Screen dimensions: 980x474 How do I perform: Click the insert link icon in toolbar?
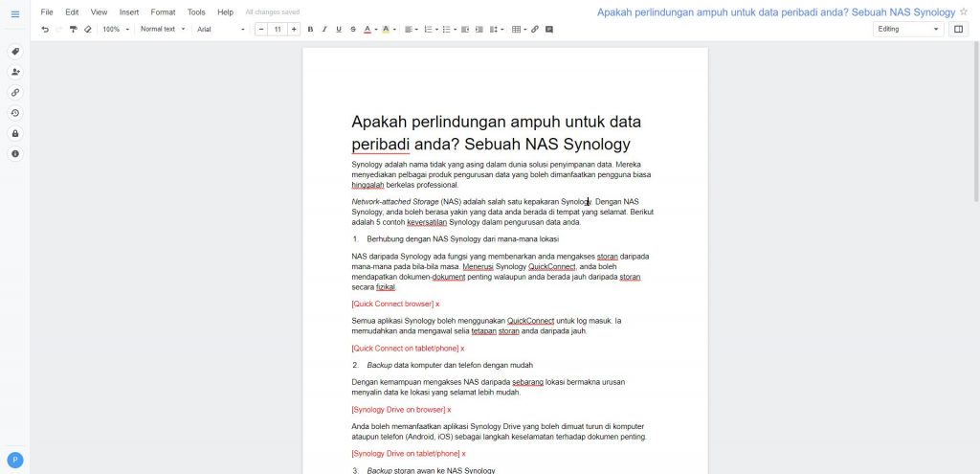pyautogui.click(x=535, y=29)
